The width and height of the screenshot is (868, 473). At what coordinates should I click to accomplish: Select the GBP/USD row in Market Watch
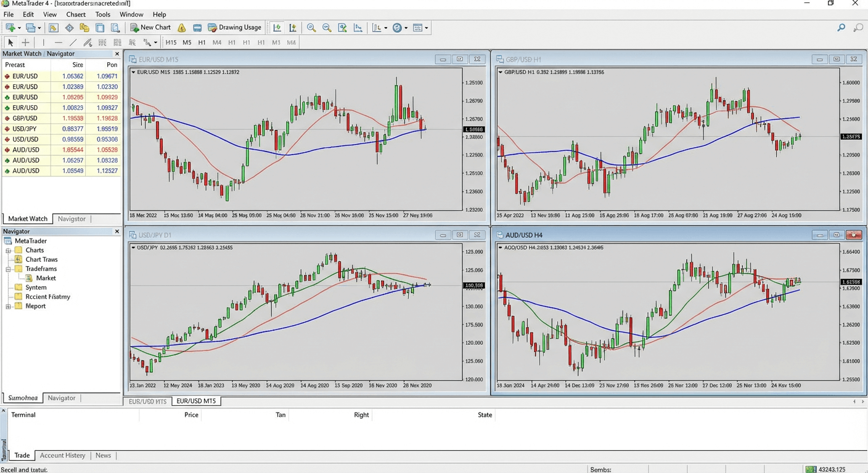(25, 118)
